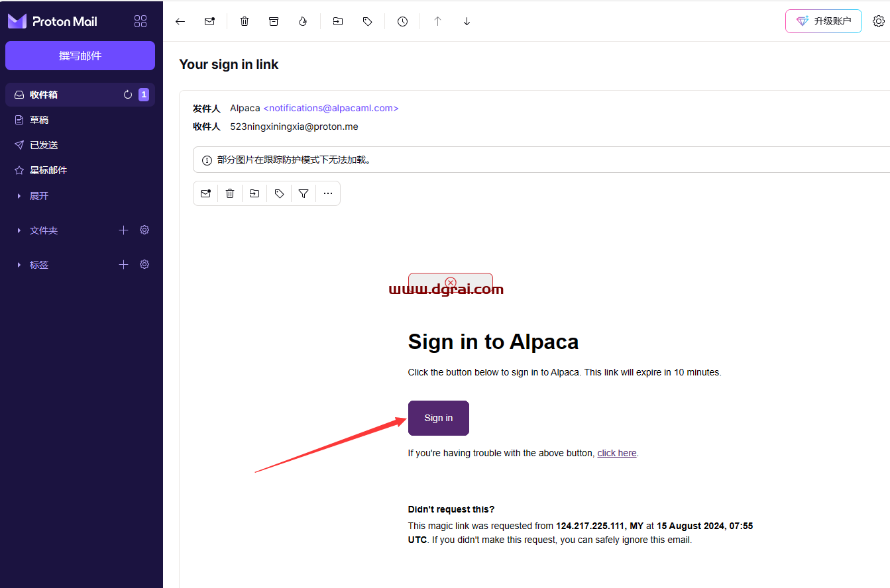This screenshot has width=890, height=588.
Task: Click the 撰写邮件 compose button
Action: [x=80, y=56]
